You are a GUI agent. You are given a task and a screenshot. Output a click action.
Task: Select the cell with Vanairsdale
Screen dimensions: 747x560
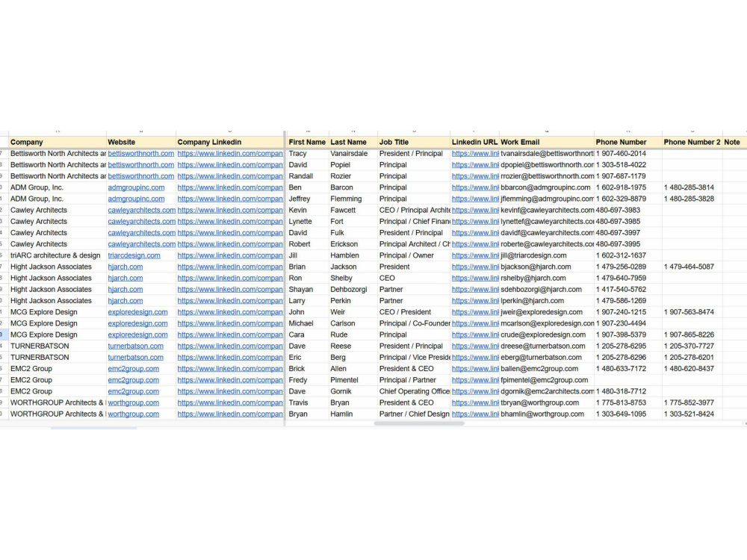353,153
